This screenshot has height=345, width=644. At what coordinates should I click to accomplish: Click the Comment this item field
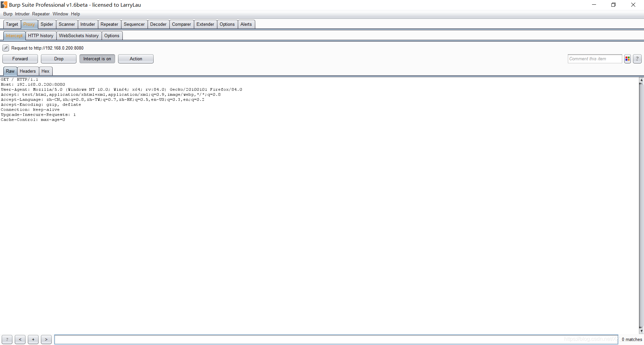(595, 59)
